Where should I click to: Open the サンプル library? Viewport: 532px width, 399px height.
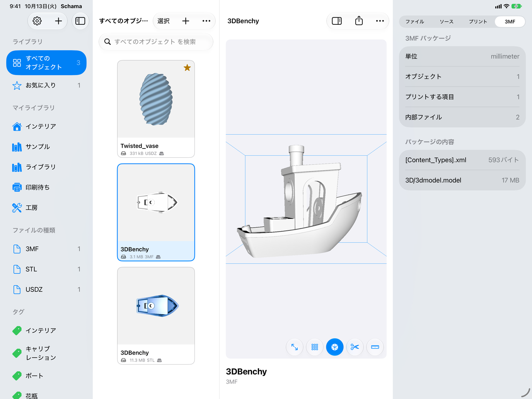[x=46, y=147]
